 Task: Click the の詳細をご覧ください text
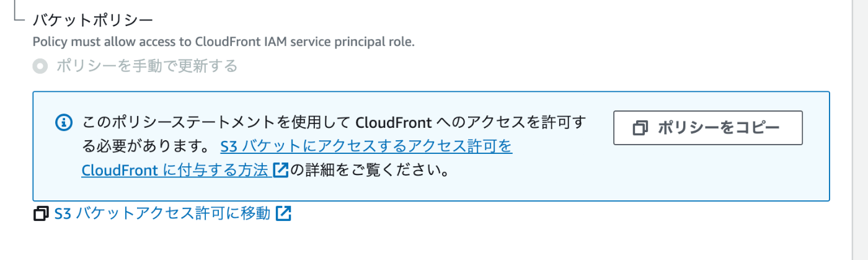(370, 170)
